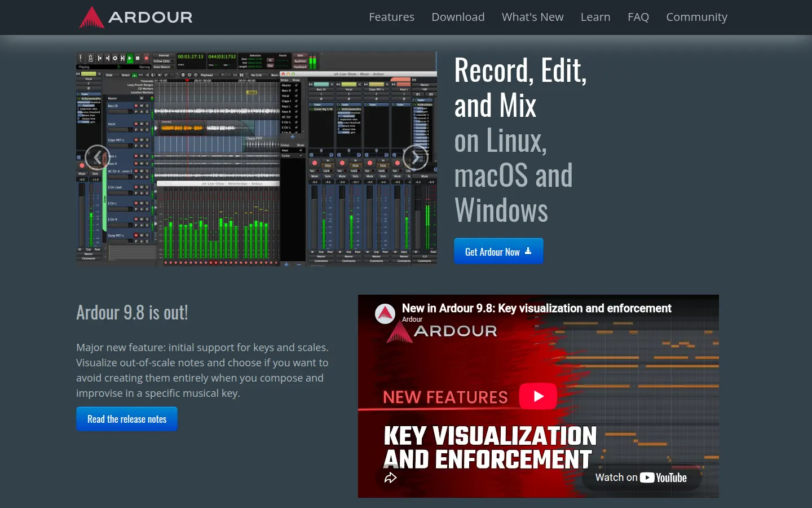Image resolution: width=812 pixels, height=508 pixels.
Task: Click the 'Ardour 9.8 is out!' heading
Action: click(x=132, y=312)
